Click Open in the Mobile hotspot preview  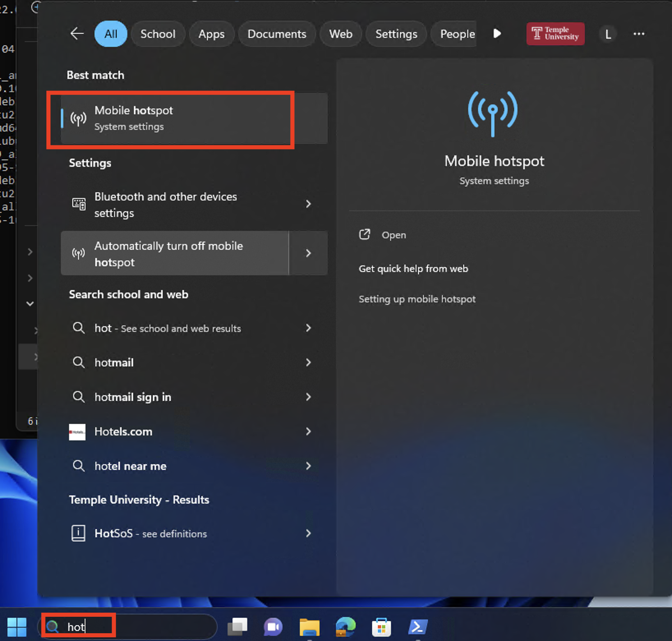pos(393,235)
